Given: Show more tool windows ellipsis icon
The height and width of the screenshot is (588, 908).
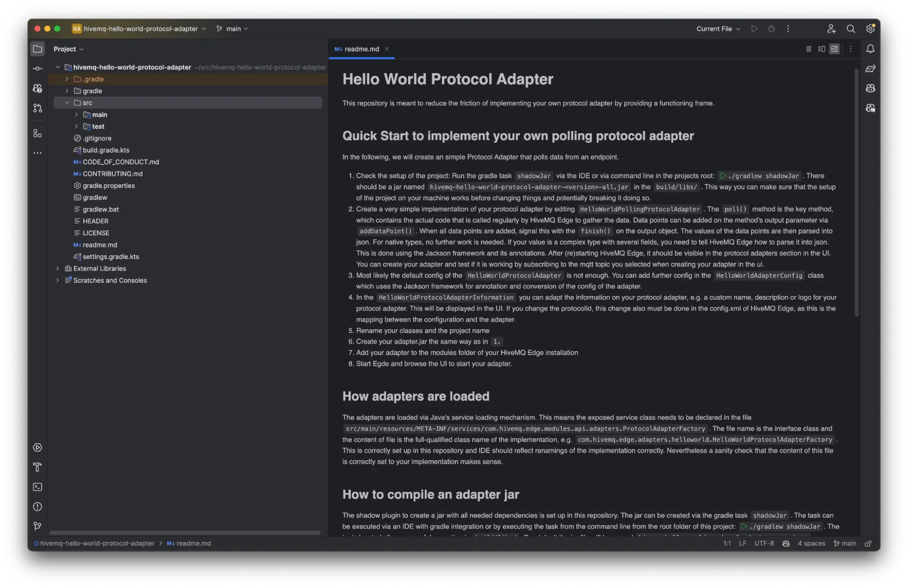Looking at the screenshot, I should (38, 153).
